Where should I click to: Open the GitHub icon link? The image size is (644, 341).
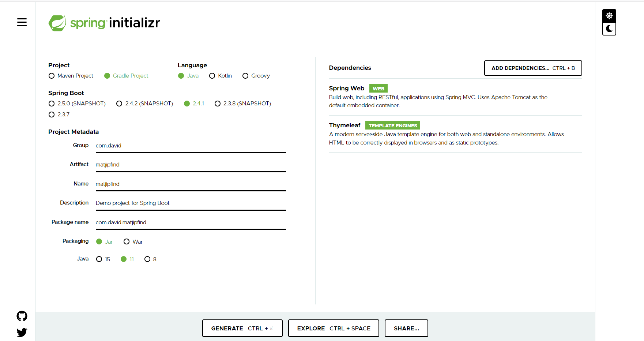pyautogui.click(x=22, y=316)
